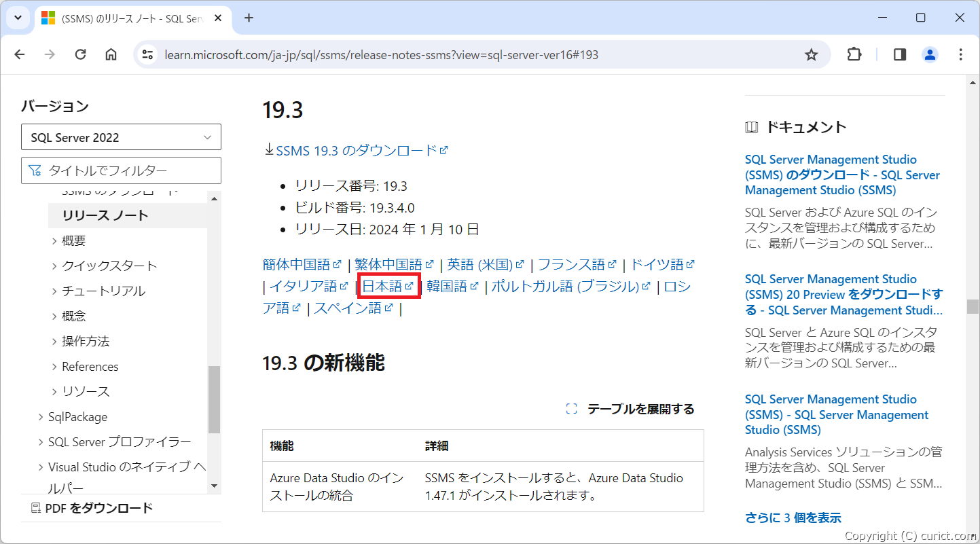This screenshot has height=544, width=980.
Task: Expand the リソース tree node
Action: tap(81, 392)
